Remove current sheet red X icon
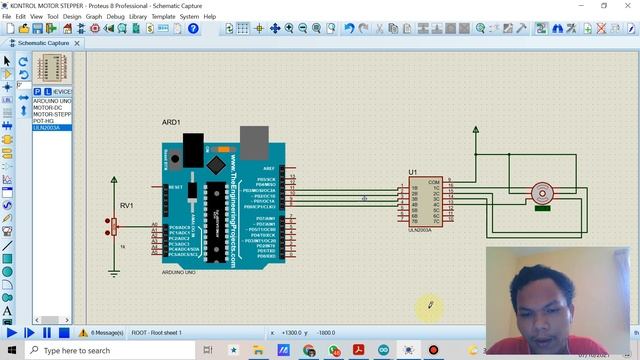This screenshot has height=360, width=640. 601,29
